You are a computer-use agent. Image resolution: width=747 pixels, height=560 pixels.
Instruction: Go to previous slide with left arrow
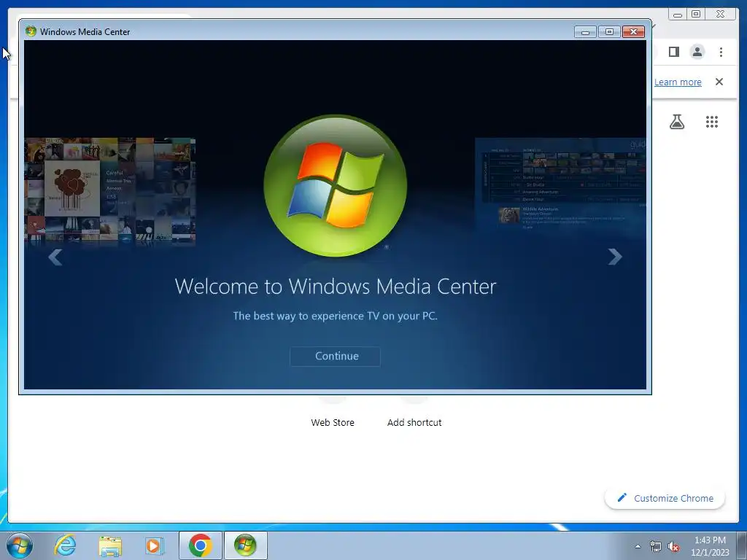(55, 257)
